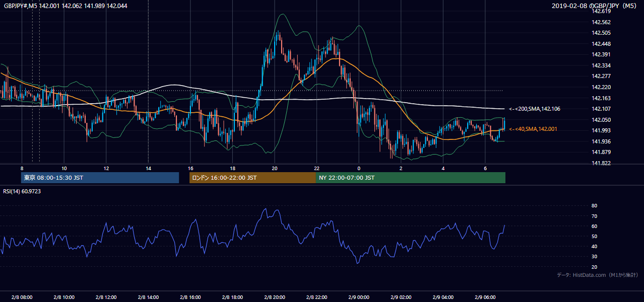Viewport: 644px width, 302px height.
Task: Click the 2/8 14:00 date label
Action: click(148, 297)
